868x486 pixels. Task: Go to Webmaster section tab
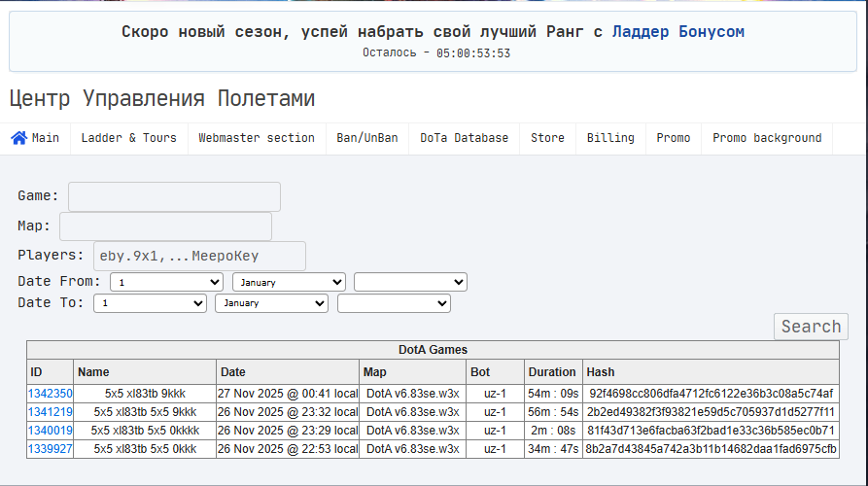[x=257, y=138]
